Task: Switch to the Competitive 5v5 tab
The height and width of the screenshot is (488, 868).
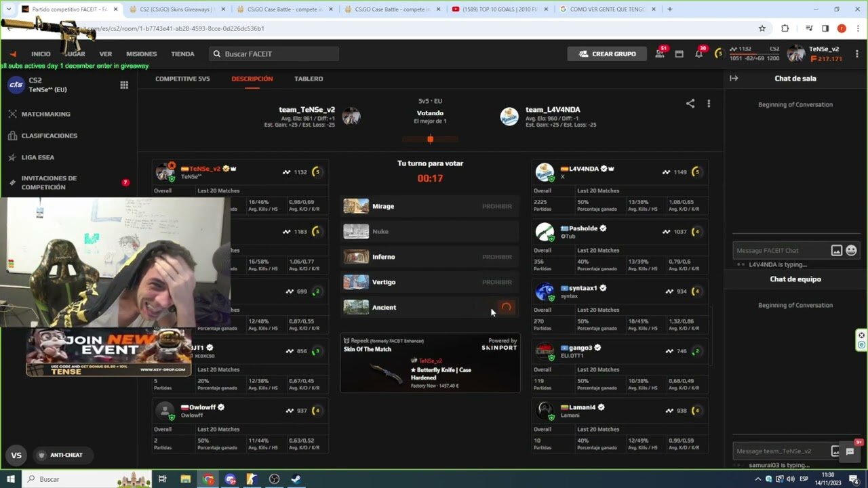Action: pos(182,79)
